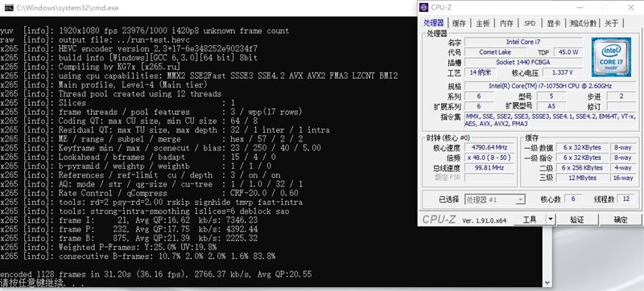The width and height of the screenshot is (644, 291).
Task: Minimize the CPU-Z window
Action: [580, 7]
